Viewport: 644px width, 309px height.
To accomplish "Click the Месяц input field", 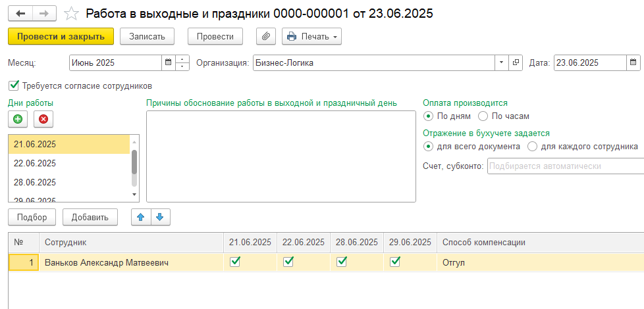I will tap(116, 62).
